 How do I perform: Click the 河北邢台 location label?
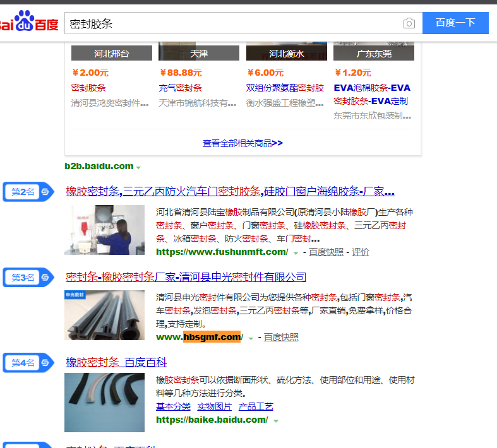[x=112, y=53]
